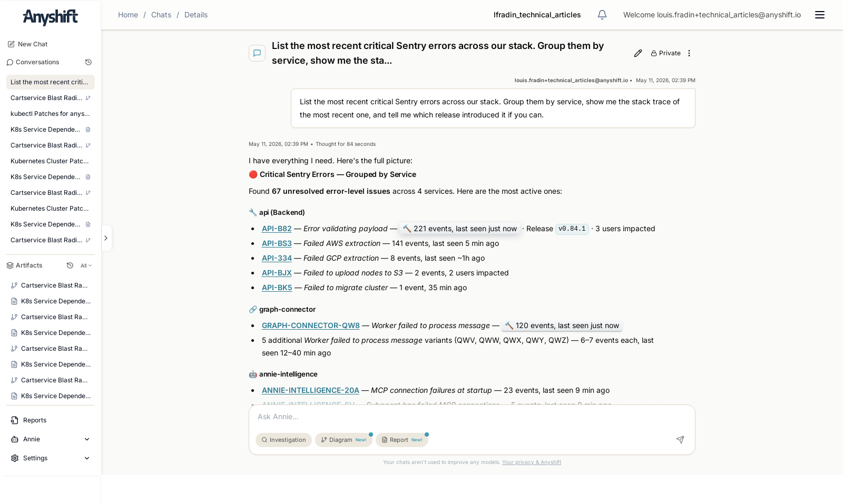The image size is (843, 504).
Task: Open API-BK5 issue link
Action: [277, 288]
